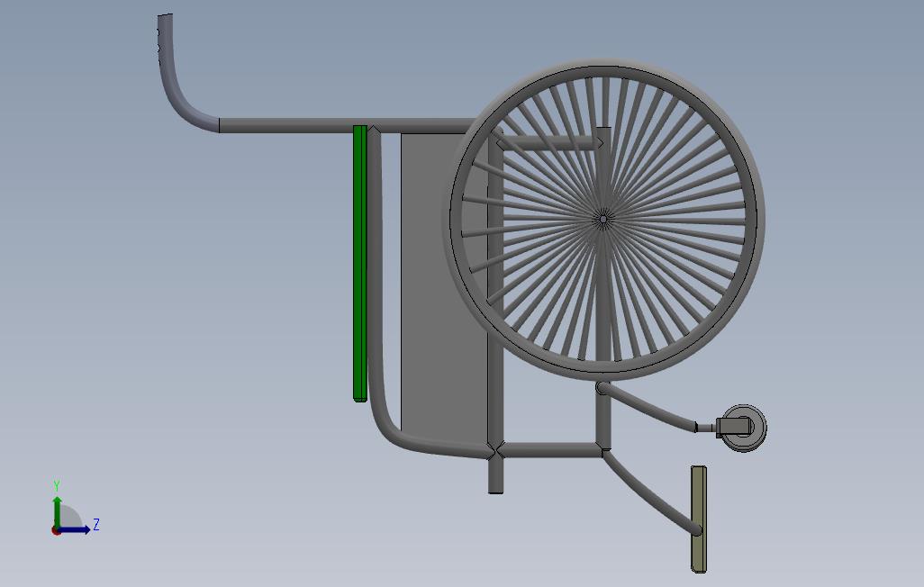The image size is (924, 587).
Task: Select the small caster wheel
Action: pyautogui.click(x=744, y=428)
